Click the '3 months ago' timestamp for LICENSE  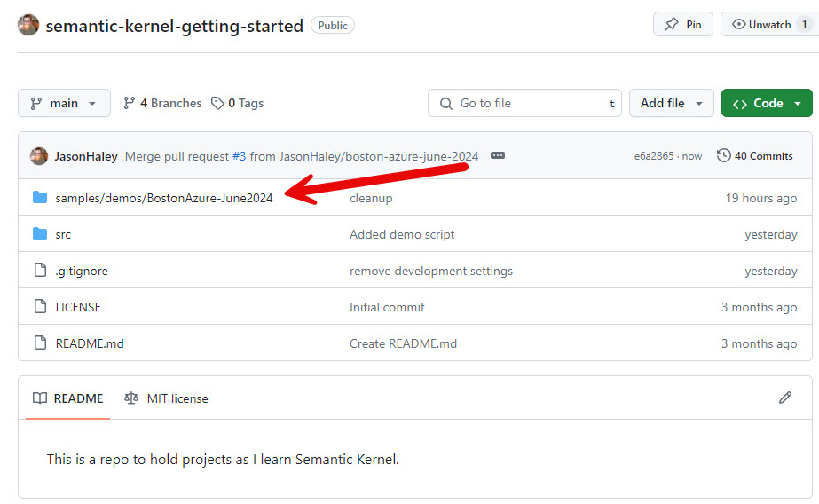pyautogui.click(x=759, y=307)
